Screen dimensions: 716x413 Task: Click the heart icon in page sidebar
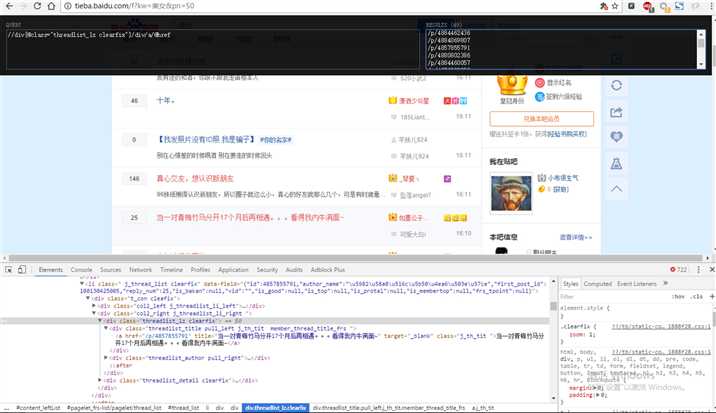(x=616, y=137)
